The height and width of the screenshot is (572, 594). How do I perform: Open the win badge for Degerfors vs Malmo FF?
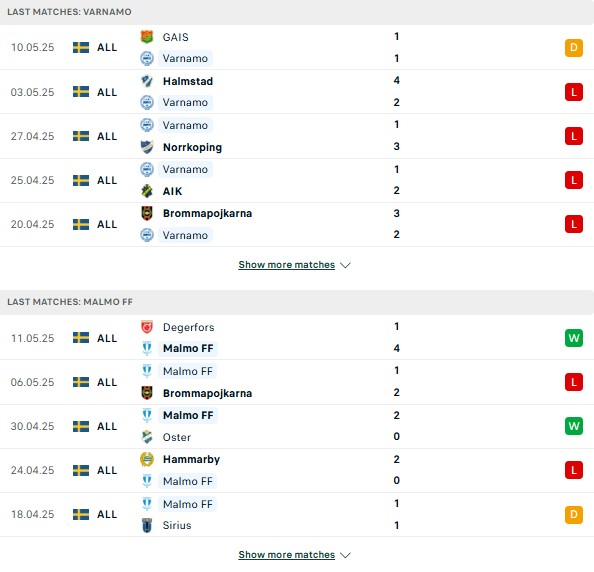(574, 338)
